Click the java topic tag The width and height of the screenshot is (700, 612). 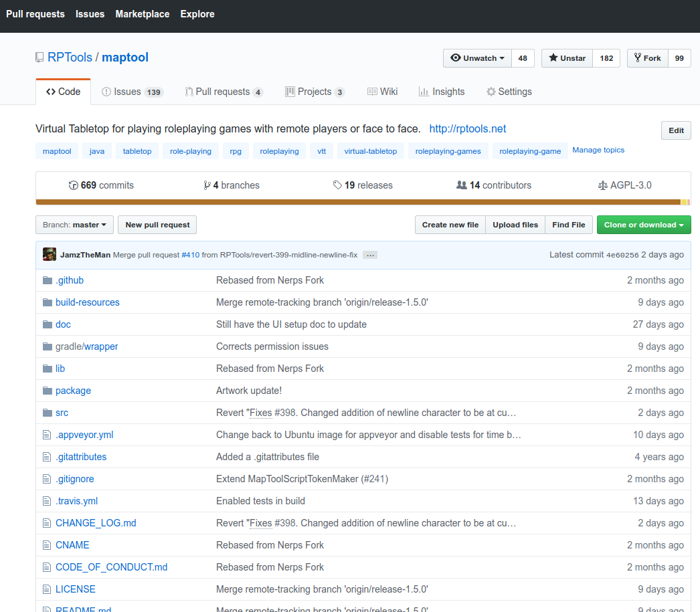click(x=97, y=151)
